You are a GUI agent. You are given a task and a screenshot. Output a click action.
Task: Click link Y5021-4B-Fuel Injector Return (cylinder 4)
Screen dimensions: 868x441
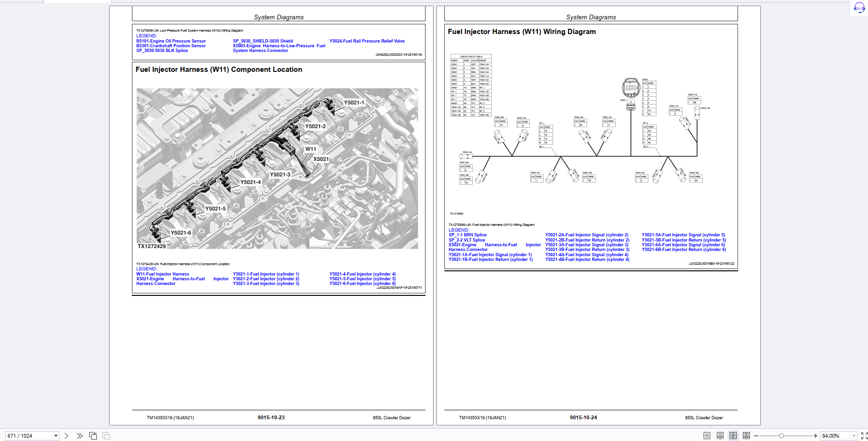[587, 259]
